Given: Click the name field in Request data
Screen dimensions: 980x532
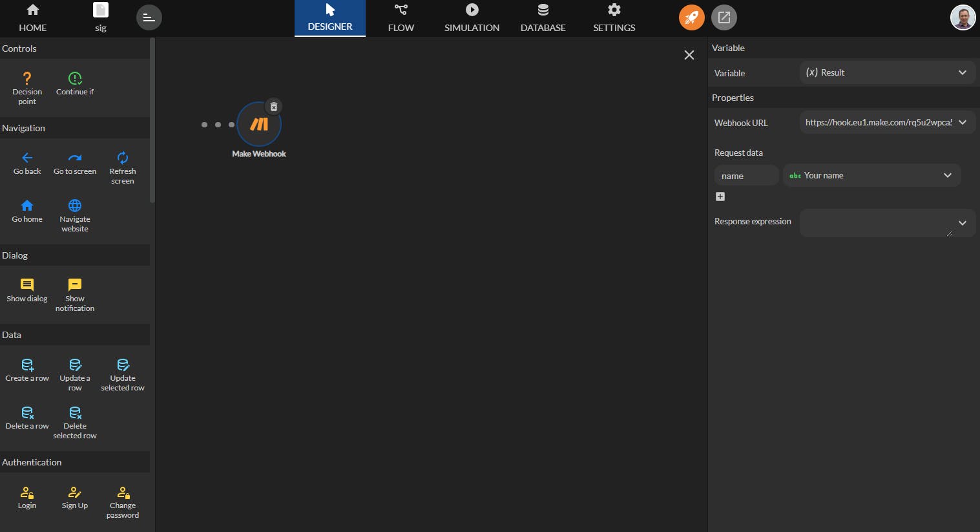Looking at the screenshot, I should [x=746, y=175].
